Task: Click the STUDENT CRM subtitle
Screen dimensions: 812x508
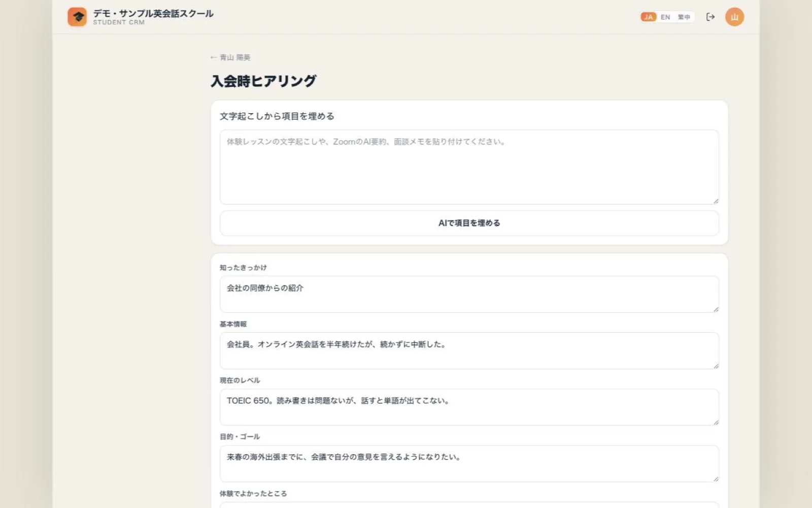Action: 119,22
